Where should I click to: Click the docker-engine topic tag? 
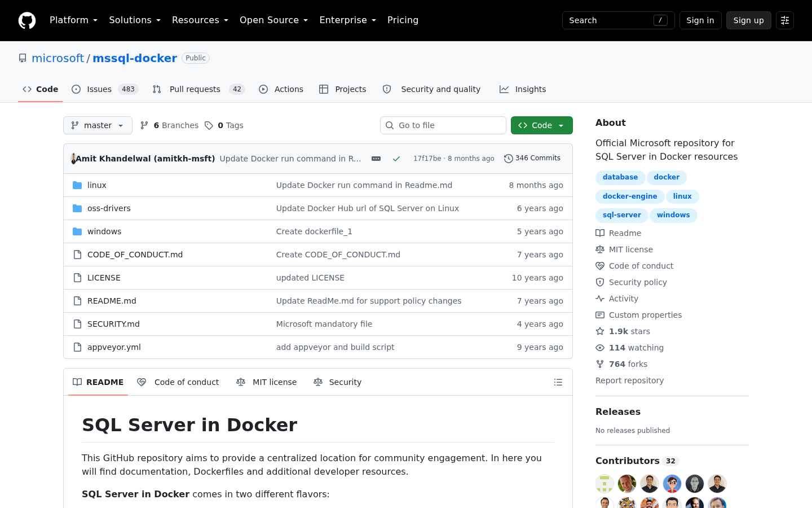(630, 196)
